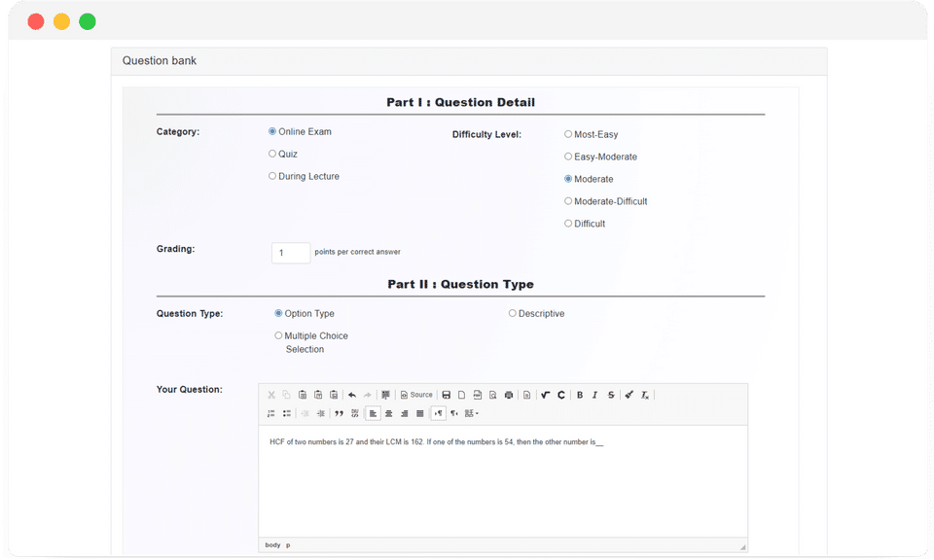This screenshot has height=560, width=934.
Task: Click the Copy icon in editor toolbar
Action: tap(286, 395)
